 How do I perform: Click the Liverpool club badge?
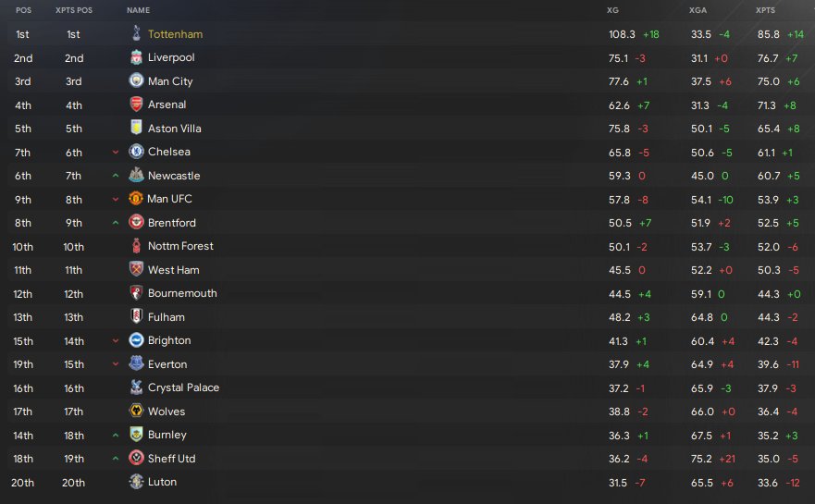point(136,57)
